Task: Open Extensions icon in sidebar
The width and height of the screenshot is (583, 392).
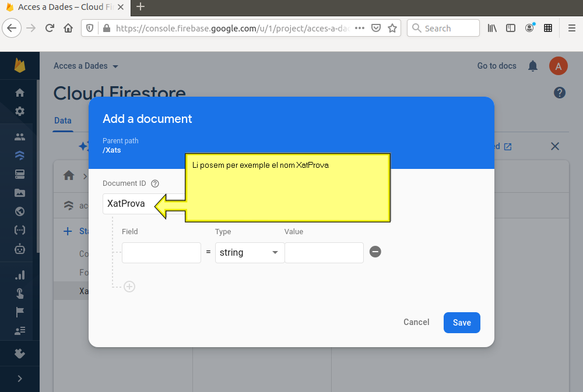Action: pos(20,354)
